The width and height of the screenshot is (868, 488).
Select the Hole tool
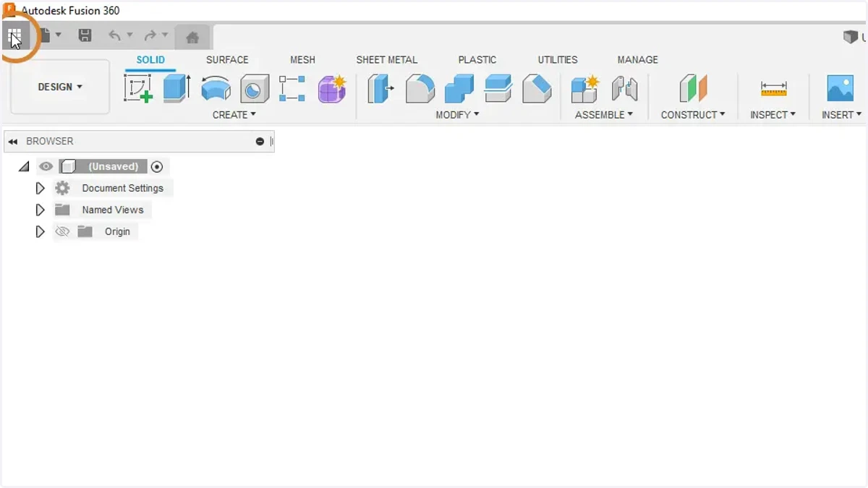255,89
